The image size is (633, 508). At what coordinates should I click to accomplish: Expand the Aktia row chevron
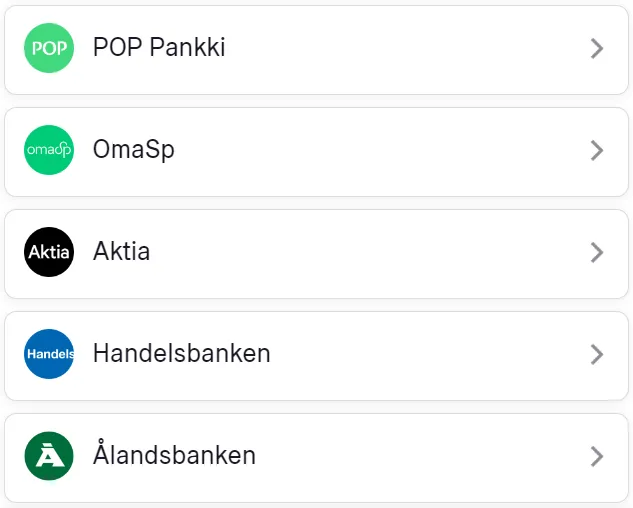tap(597, 252)
